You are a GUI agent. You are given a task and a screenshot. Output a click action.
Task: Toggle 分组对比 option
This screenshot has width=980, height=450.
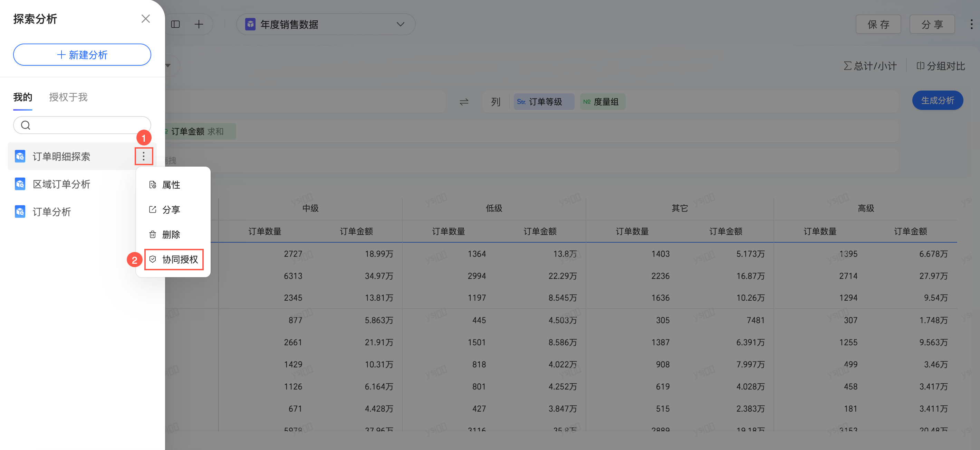940,66
